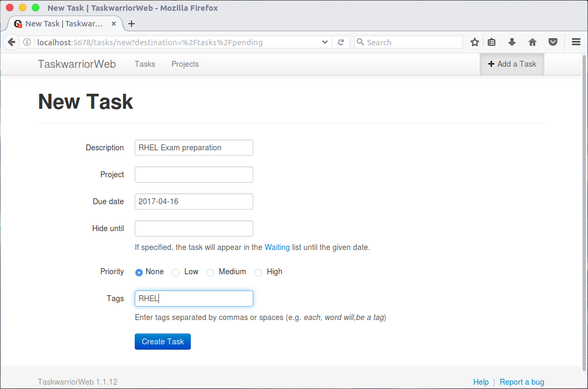The image size is (588, 389).
Task: Open the Firefox hamburger menu
Action: pyautogui.click(x=576, y=42)
